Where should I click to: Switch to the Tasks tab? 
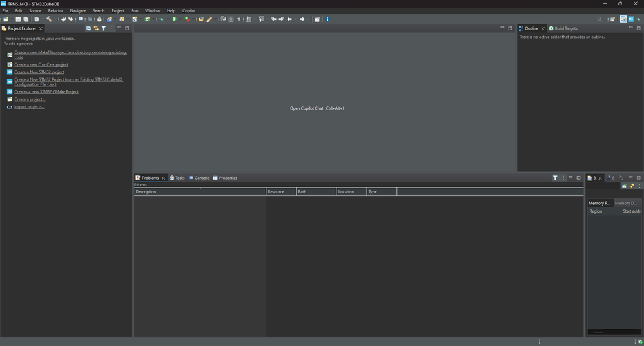177,178
